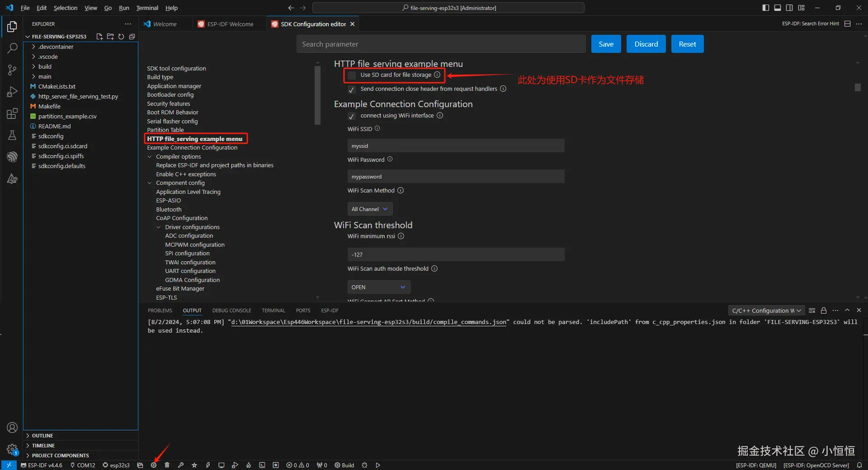868x470 pixels.
Task: Collapse the Component config tree node
Action: (150, 183)
